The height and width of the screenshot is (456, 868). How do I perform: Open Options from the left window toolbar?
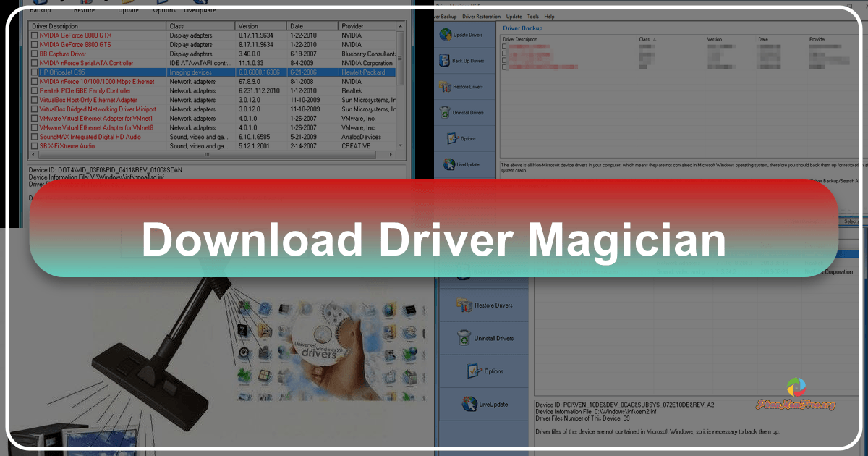pos(164,4)
